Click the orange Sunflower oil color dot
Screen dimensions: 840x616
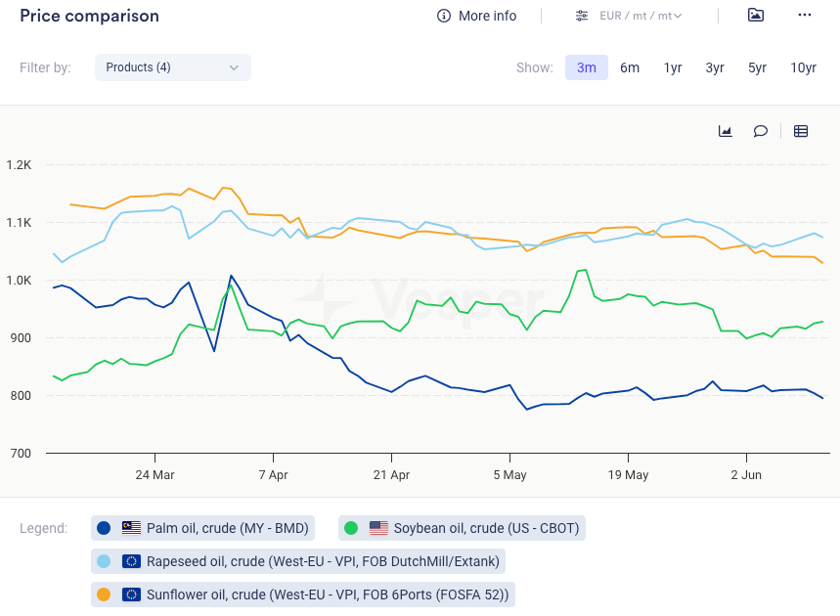coord(104,594)
